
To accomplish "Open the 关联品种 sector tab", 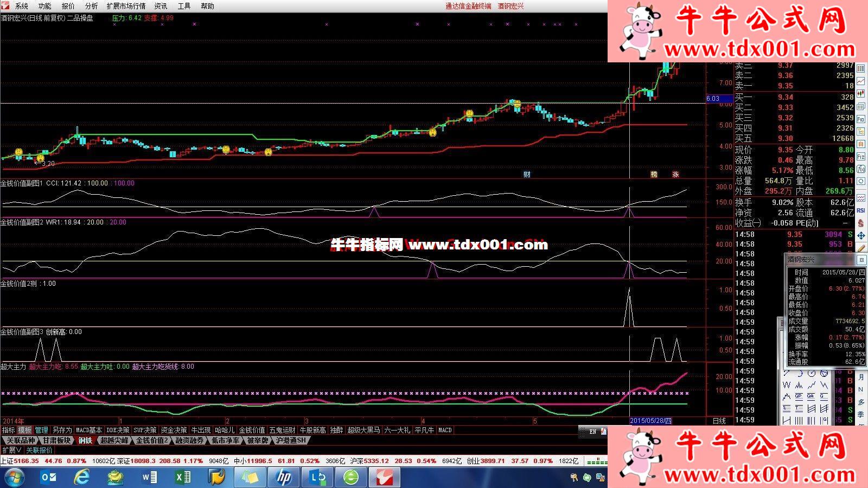I will pos(21,440).
